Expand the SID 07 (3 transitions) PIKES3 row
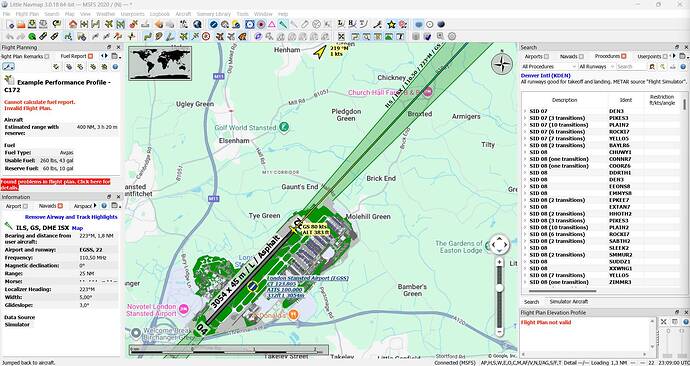This screenshot has width=690, height=366. coord(525,118)
